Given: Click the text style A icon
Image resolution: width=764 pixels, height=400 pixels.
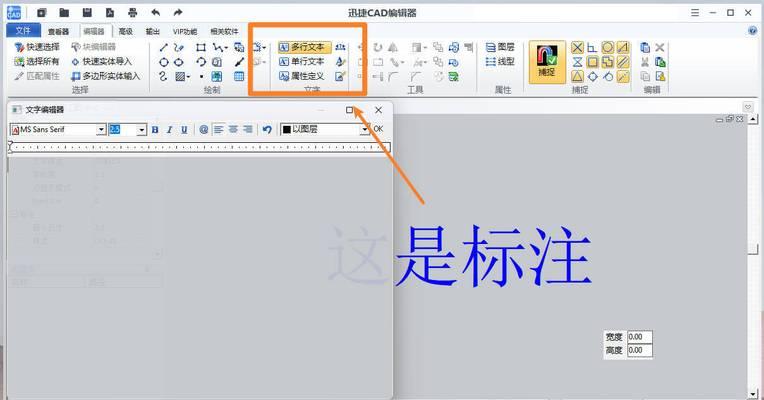Looking at the screenshot, I should click(340, 62).
